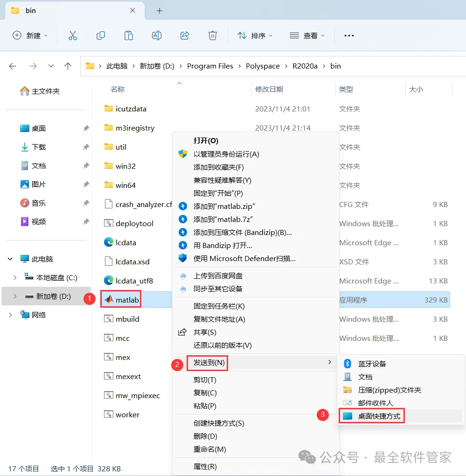This screenshot has height=476, width=466.
Task: Click the Bandizip icon beside 添加到"matlab.zip"
Action: 182,206
